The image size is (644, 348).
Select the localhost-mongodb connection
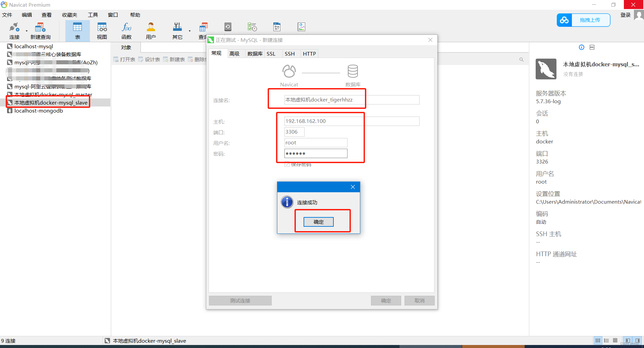point(39,111)
